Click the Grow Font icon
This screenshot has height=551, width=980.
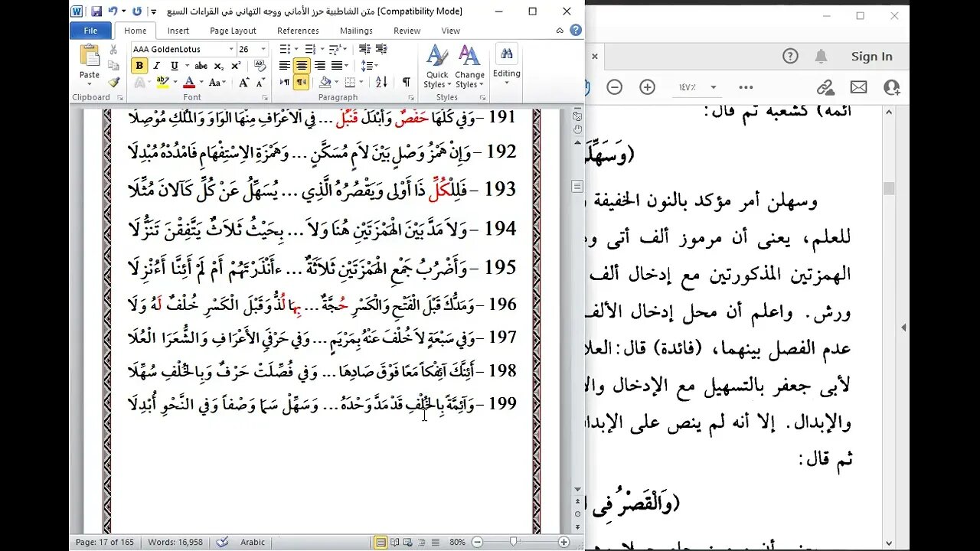(243, 83)
